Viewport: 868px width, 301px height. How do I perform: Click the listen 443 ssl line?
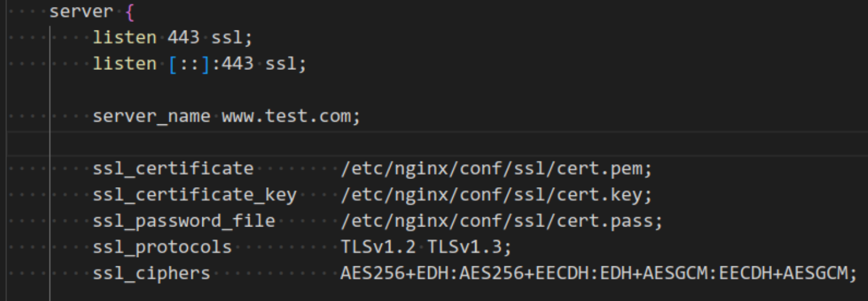tap(172, 38)
